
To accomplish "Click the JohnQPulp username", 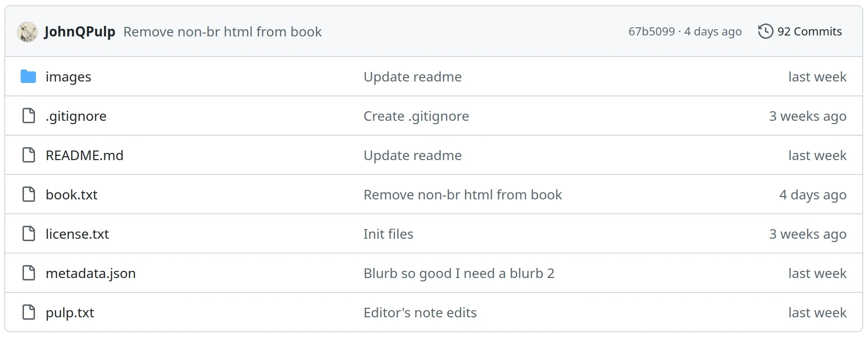I will pyautogui.click(x=80, y=32).
